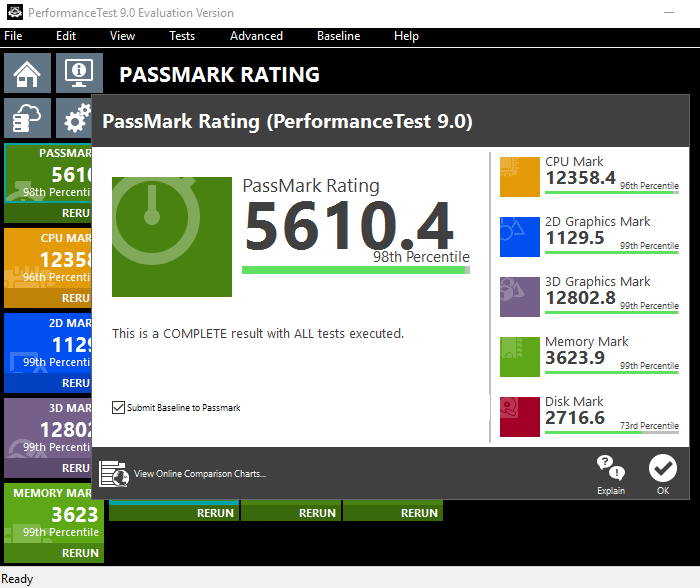Screen dimensions: 700x588
Task: Click the Ready status bar text
Action: tap(17, 579)
